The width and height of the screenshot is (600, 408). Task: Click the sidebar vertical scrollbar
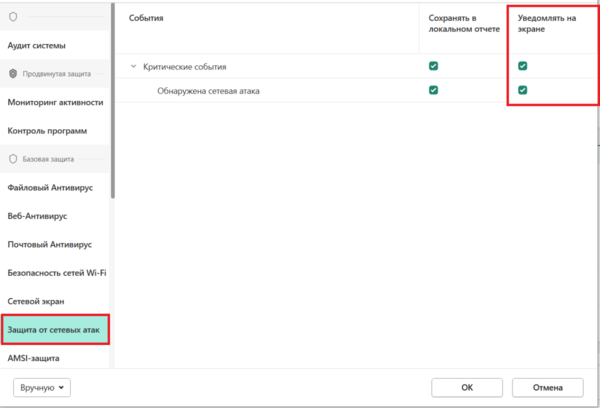[112, 101]
